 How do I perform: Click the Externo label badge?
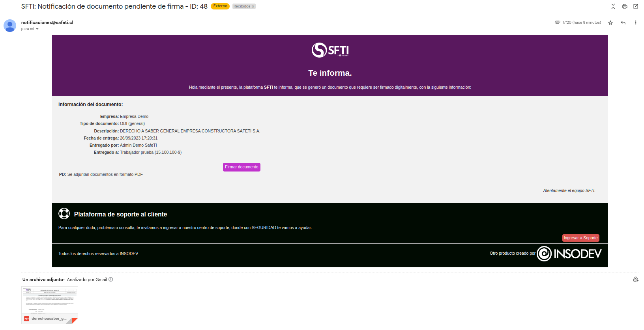point(220,6)
